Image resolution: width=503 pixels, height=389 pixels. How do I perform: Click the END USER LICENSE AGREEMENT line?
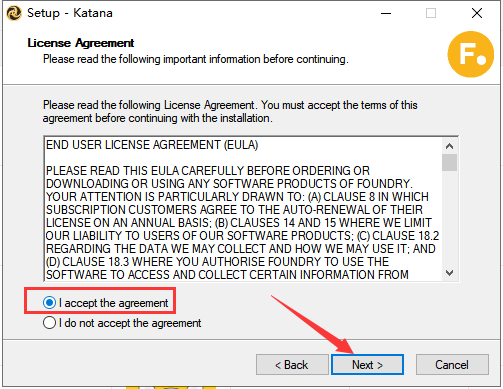(x=152, y=145)
